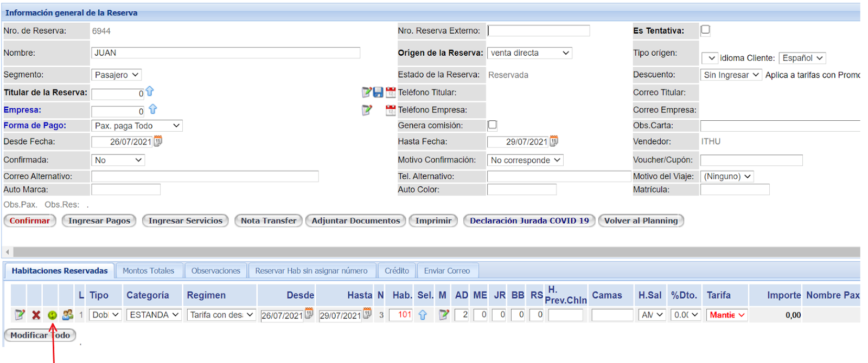Click the Forma de Pago label link
The image size is (868, 363).
(35, 125)
